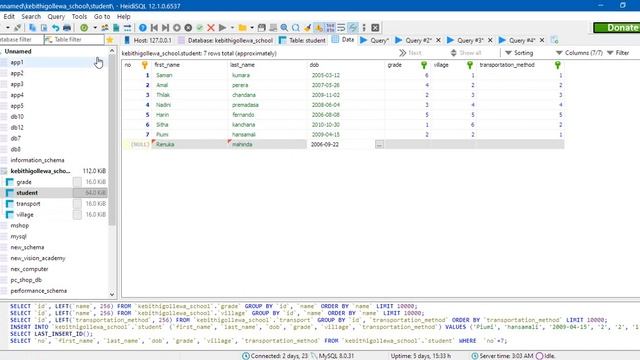Switch to the Table: student tab
The image size is (640, 360).
(x=302, y=40)
